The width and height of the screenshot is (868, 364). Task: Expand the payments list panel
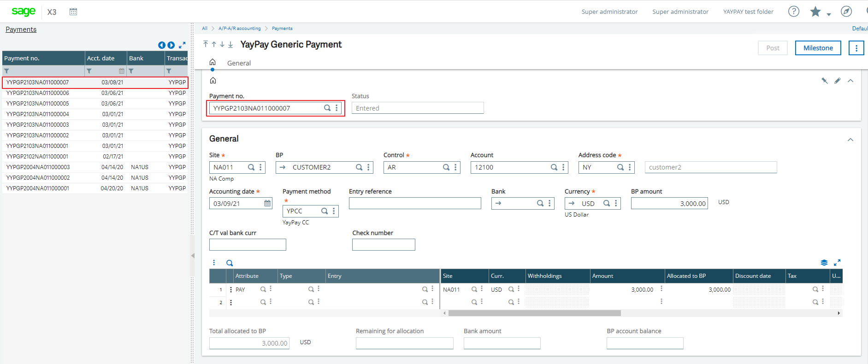[182, 45]
